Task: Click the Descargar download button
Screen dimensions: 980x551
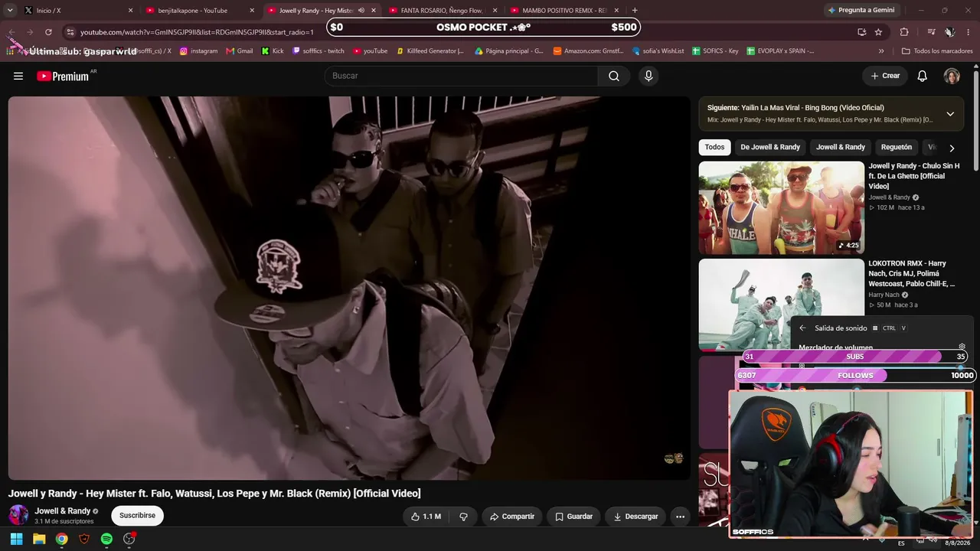Action: point(635,517)
